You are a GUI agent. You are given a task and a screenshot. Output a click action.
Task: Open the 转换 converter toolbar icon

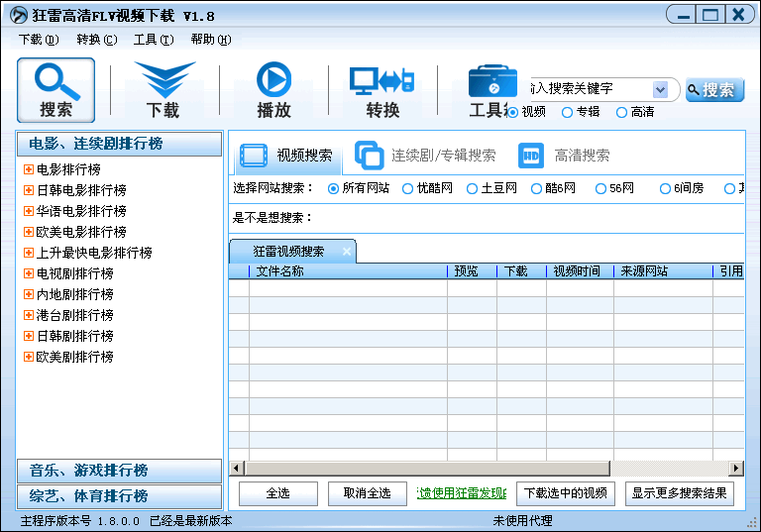point(382,90)
